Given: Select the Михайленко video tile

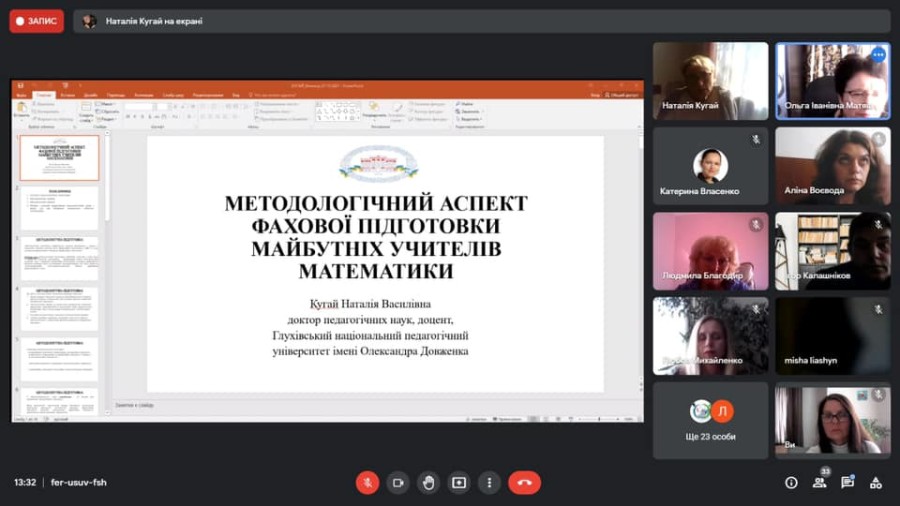Looking at the screenshot, I should pos(710,336).
